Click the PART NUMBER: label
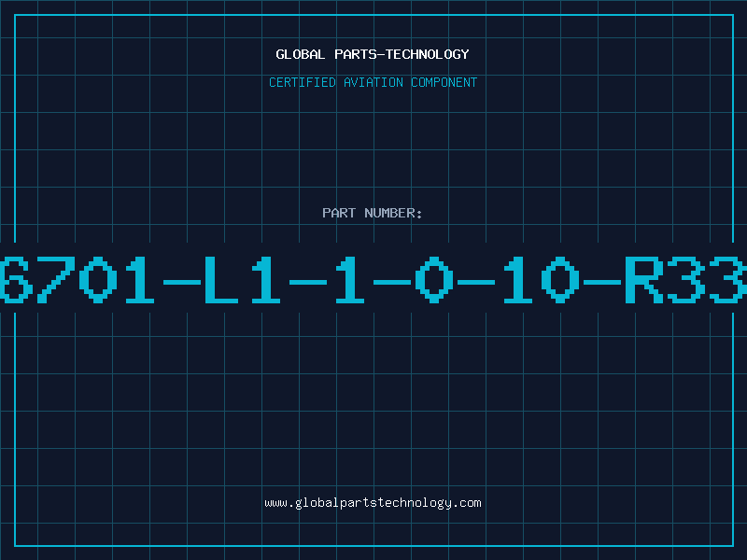 point(373,213)
